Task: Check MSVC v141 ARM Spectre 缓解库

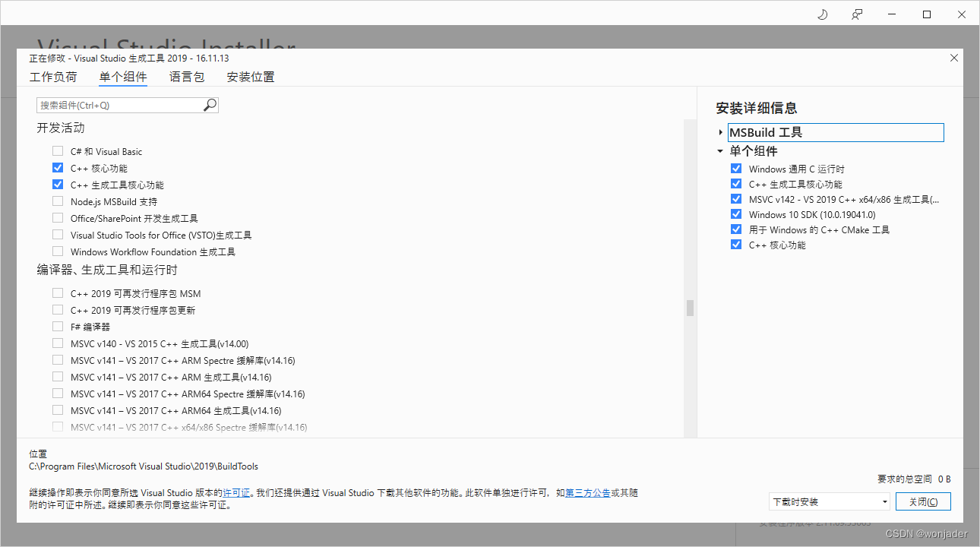Action: [58, 360]
